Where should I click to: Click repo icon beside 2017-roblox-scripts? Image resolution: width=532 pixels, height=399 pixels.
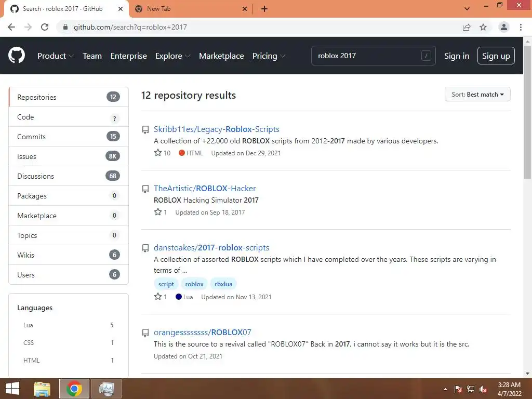coord(145,248)
